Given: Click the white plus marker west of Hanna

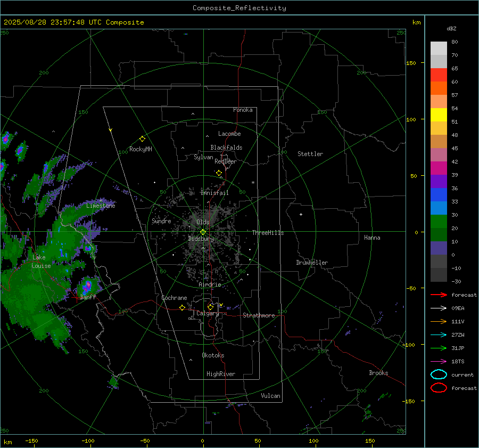Looking at the screenshot, I should pos(301,214).
